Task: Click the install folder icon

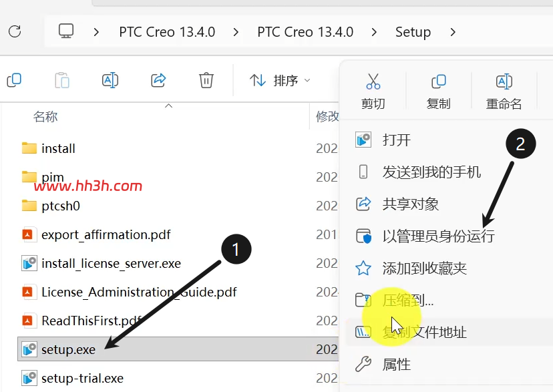Action: tap(29, 148)
